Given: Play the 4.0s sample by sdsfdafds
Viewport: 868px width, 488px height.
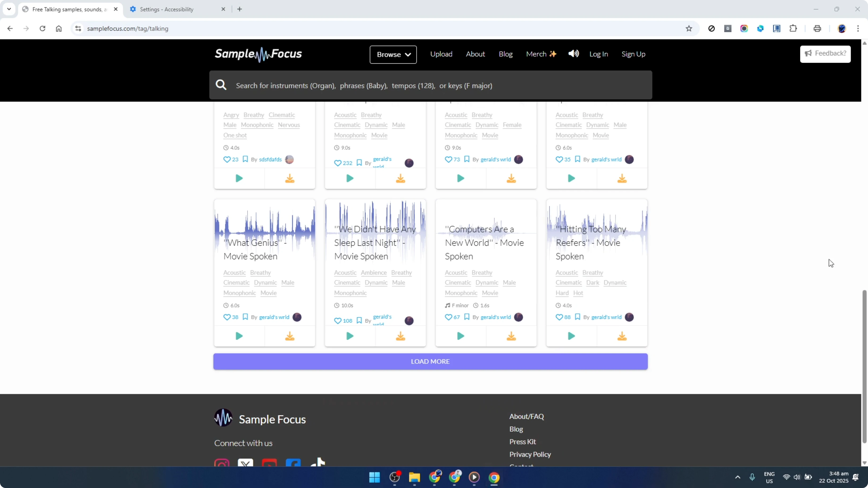Looking at the screenshot, I should pyautogui.click(x=239, y=178).
